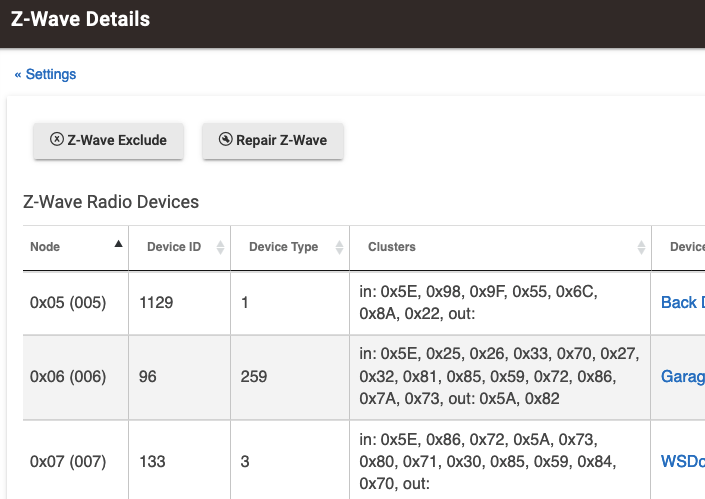Sort table by Clusters header
Screen dimensions: 705x499
click(500, 247)
